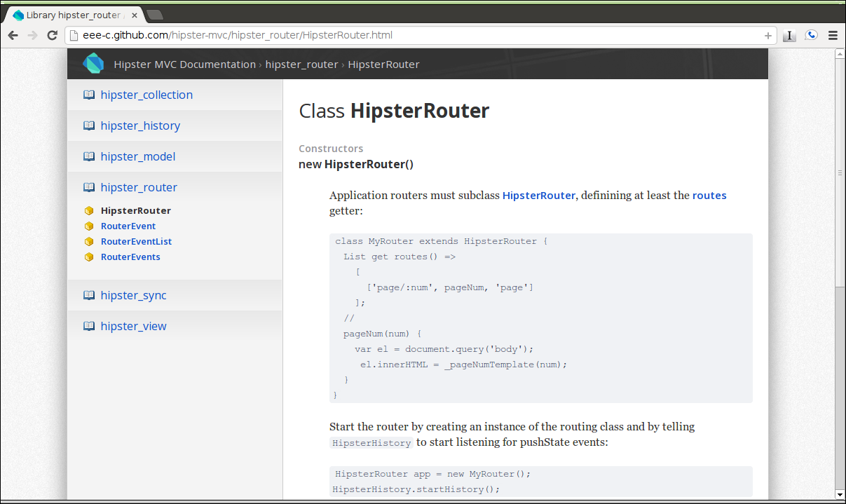Click the 'I' extension icon in the toolbar

[x=789, y=35]
